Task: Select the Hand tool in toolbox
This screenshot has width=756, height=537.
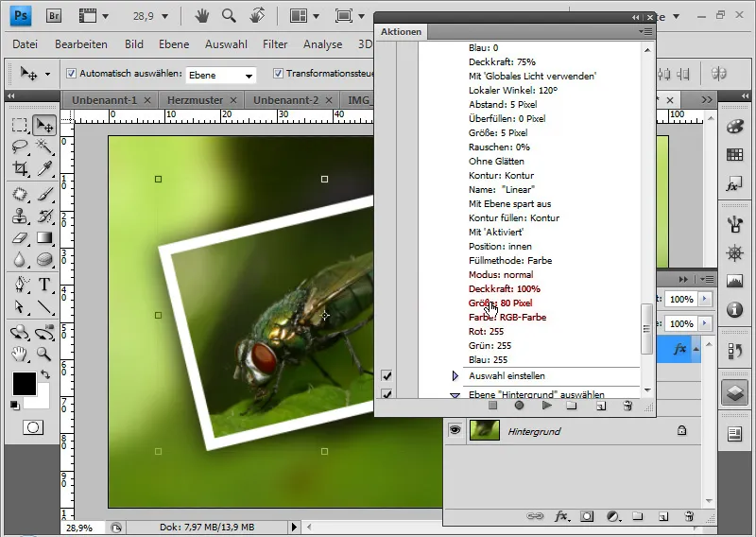Action: [x=19, y=355]
